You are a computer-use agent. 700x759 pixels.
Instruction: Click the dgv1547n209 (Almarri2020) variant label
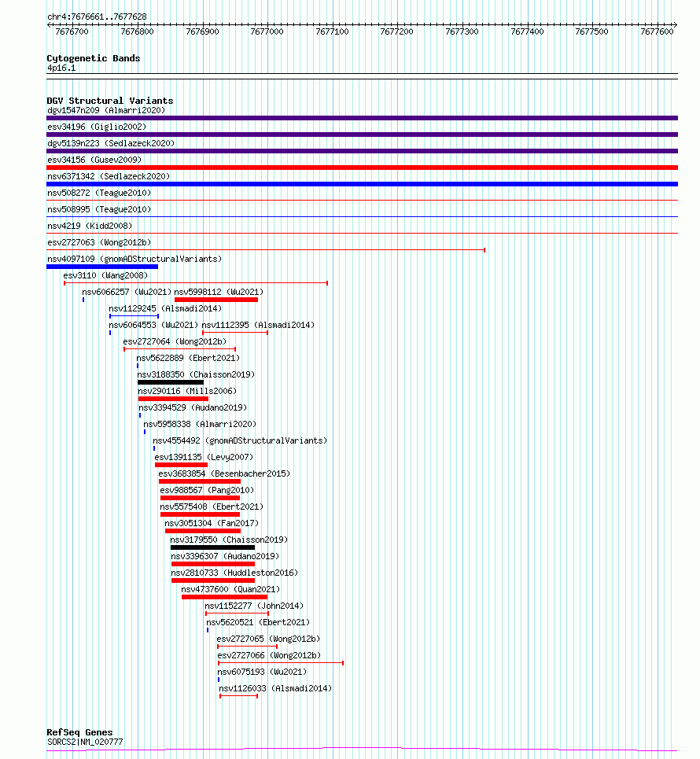106,110
